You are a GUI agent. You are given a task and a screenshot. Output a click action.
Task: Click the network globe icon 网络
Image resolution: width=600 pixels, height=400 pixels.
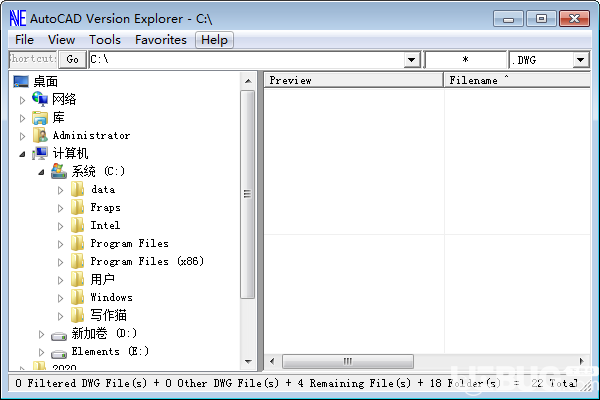[40, 99]
